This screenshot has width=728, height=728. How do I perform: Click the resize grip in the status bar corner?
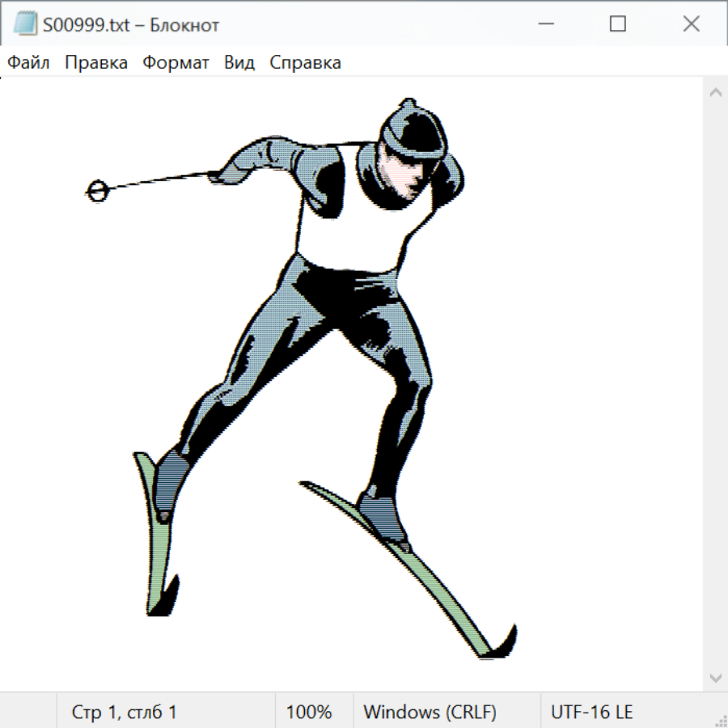click(720, 720)
